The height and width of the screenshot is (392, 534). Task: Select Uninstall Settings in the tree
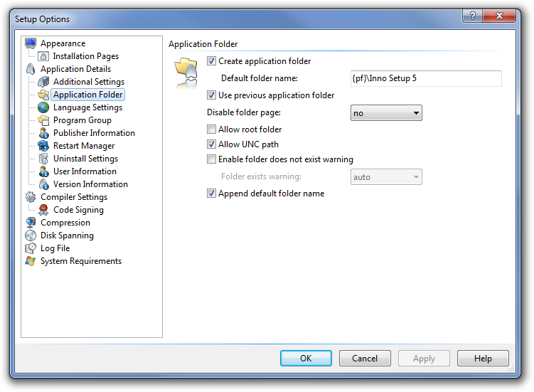[85, 159]
